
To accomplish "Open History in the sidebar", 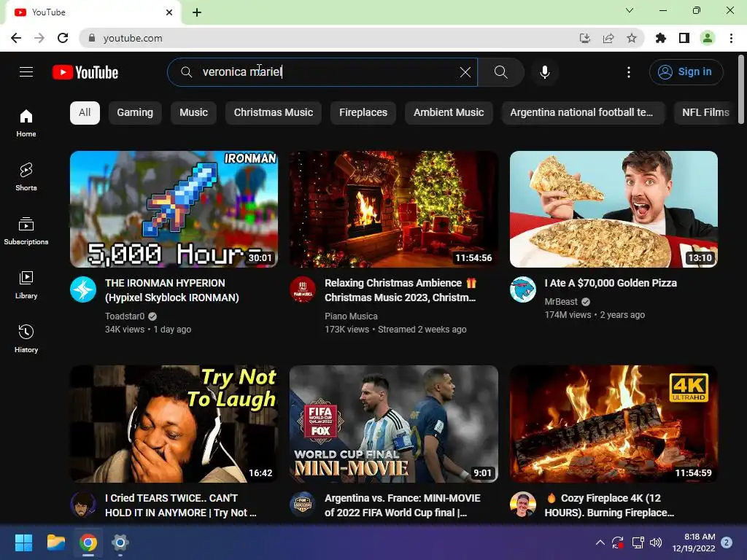I will tap(26, 338).
